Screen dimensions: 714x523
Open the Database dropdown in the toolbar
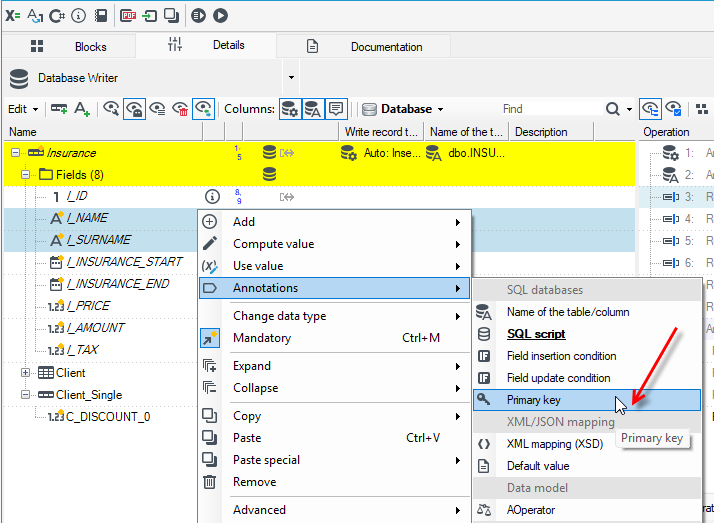403,109
